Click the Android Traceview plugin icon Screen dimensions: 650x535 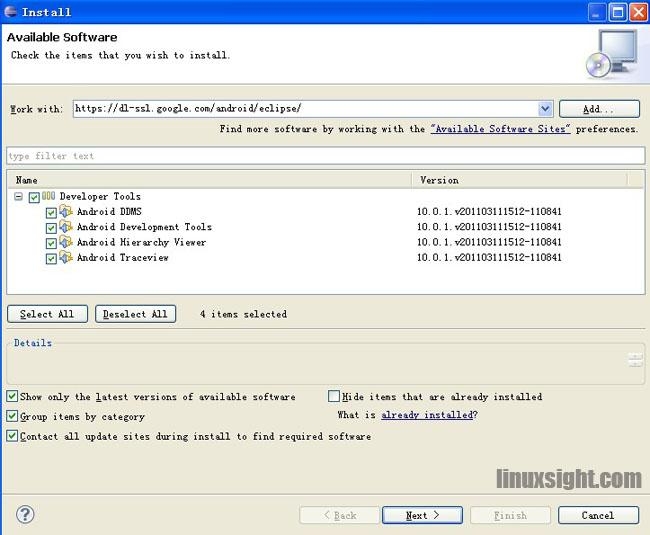point(66,258)
